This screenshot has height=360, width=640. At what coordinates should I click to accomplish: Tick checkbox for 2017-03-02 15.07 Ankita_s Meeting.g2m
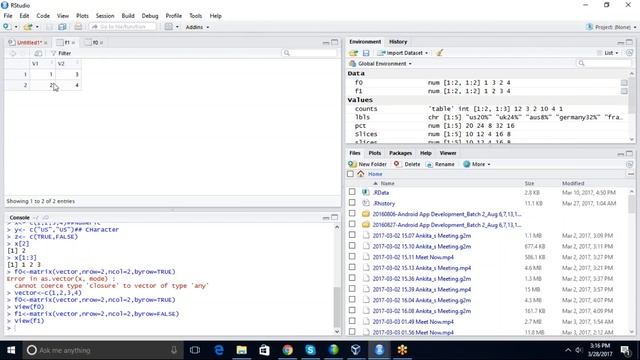point(352,235)
